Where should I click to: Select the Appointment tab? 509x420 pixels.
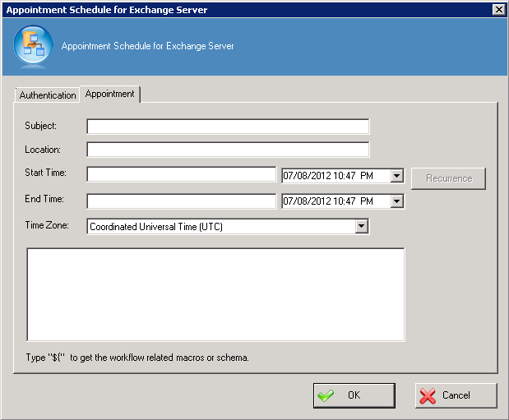pos(110,95)
